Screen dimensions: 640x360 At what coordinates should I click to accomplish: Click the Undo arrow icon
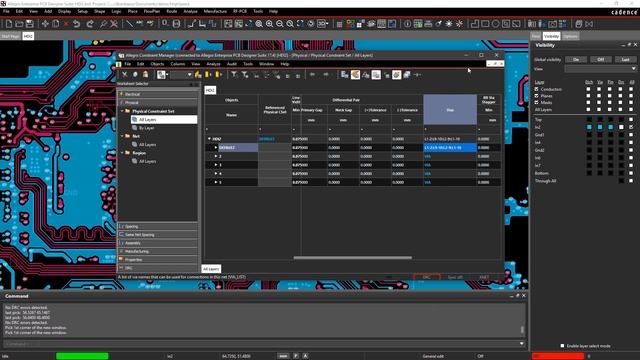(x=77, y=24)
